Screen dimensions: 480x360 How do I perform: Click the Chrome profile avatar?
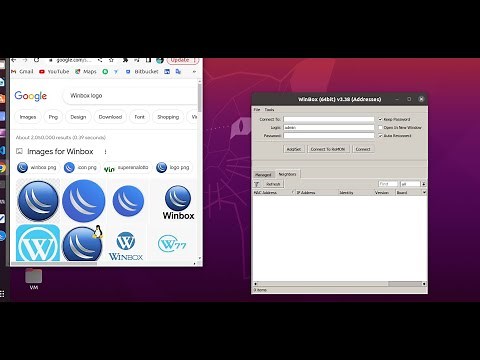160,60
